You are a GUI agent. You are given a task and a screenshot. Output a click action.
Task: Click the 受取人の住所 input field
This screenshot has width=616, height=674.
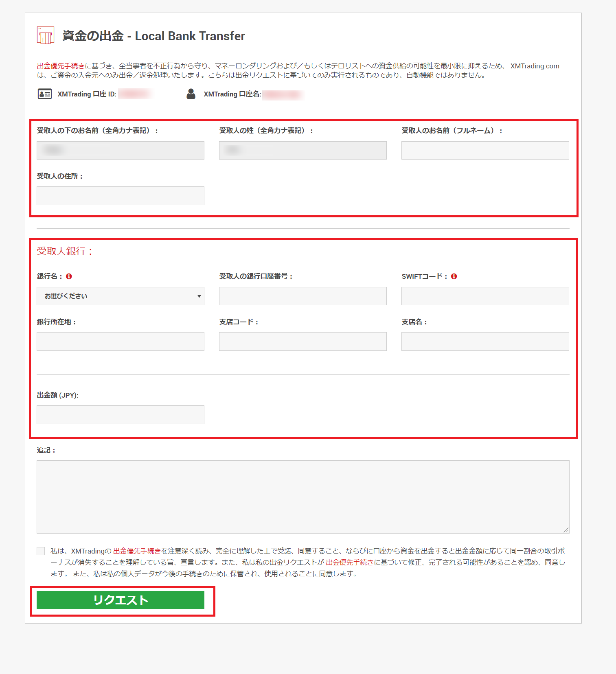(x=121, y=196)
